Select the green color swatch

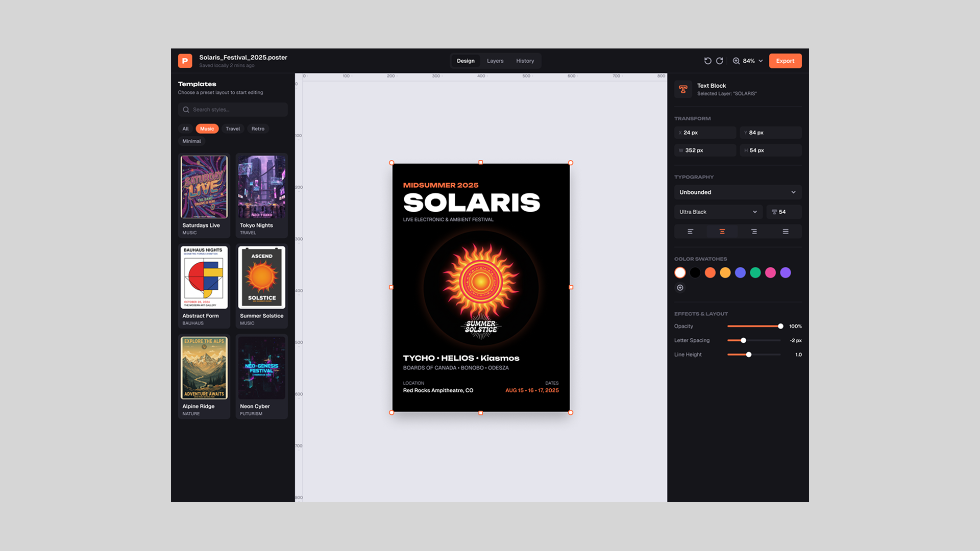point(755,273)
